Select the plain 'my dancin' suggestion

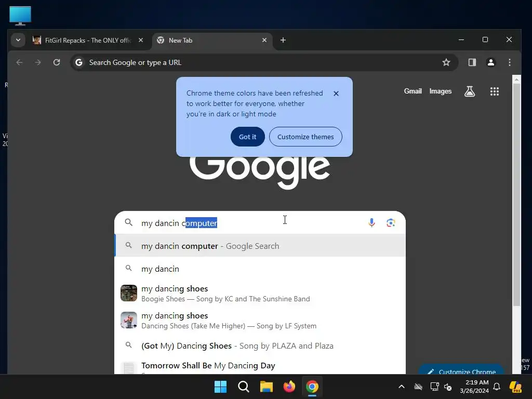260,269
